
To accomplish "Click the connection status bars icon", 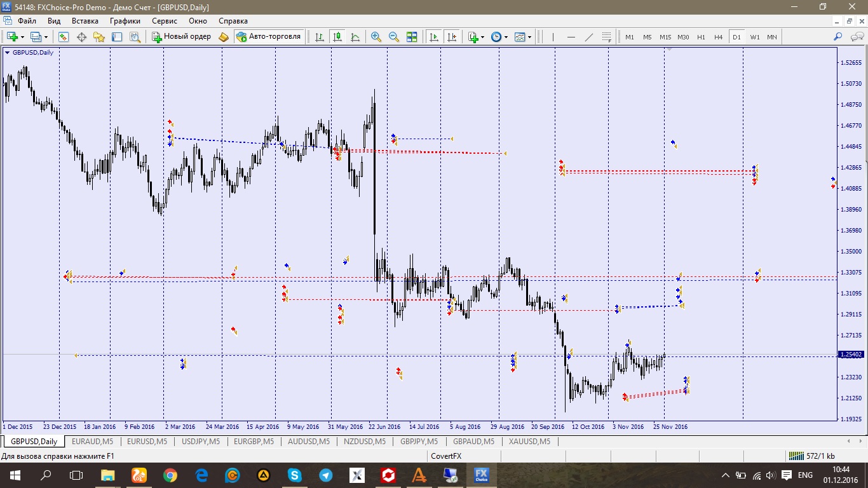I will click(x=796, y=456).
